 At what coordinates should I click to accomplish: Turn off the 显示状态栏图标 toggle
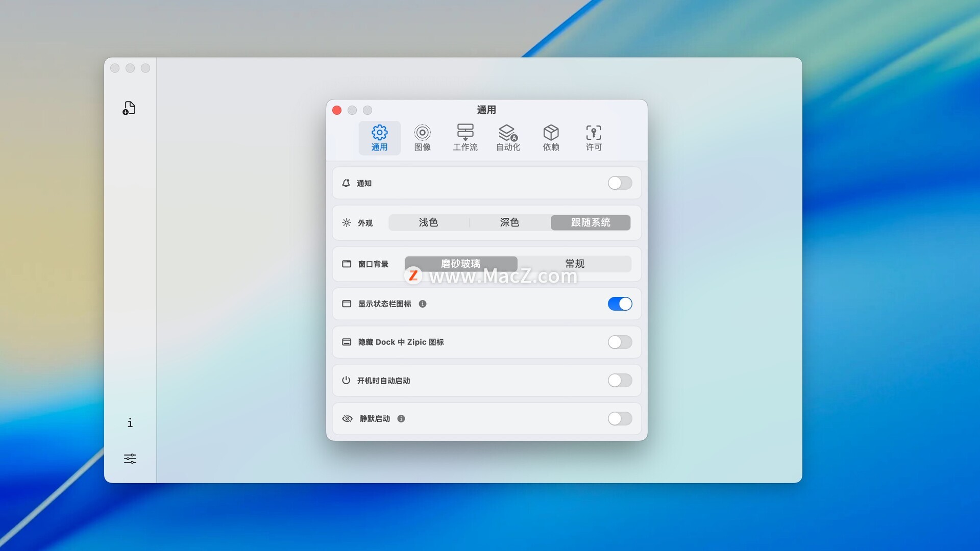click(620, 304)
